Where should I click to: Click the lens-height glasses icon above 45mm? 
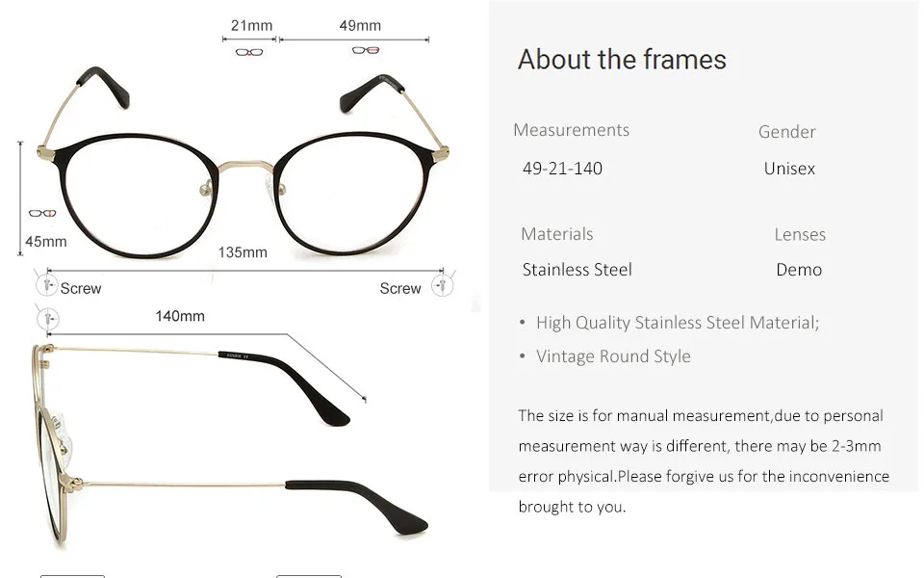42,213
